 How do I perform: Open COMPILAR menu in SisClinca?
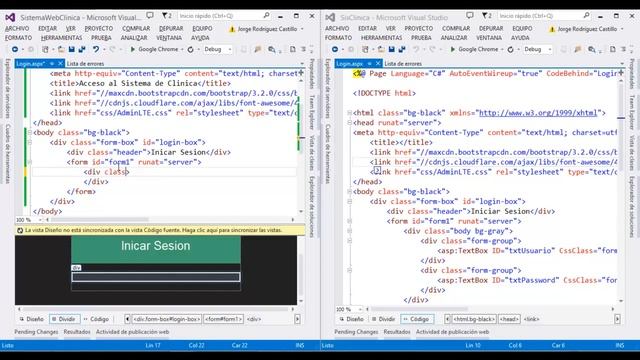(456, 29)
